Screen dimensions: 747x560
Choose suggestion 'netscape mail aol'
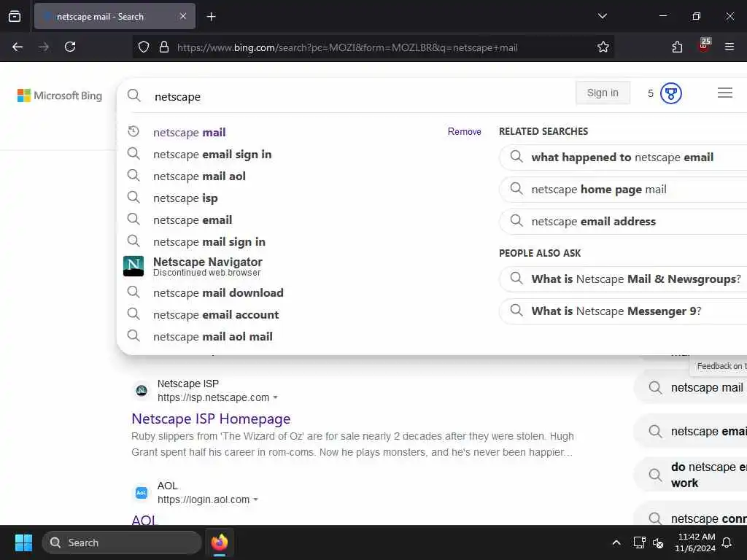click(x=199, y=176)
